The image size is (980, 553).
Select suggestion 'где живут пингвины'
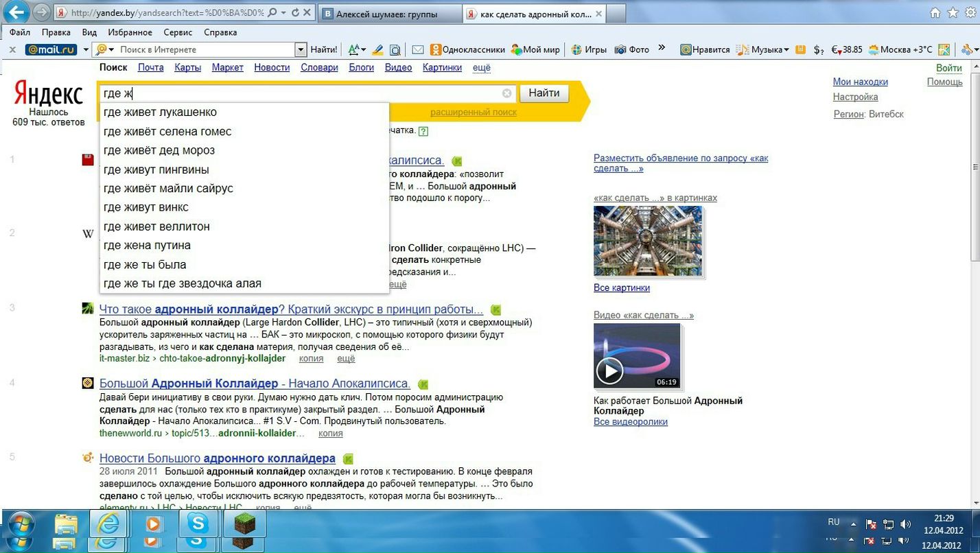click(156, 169)
